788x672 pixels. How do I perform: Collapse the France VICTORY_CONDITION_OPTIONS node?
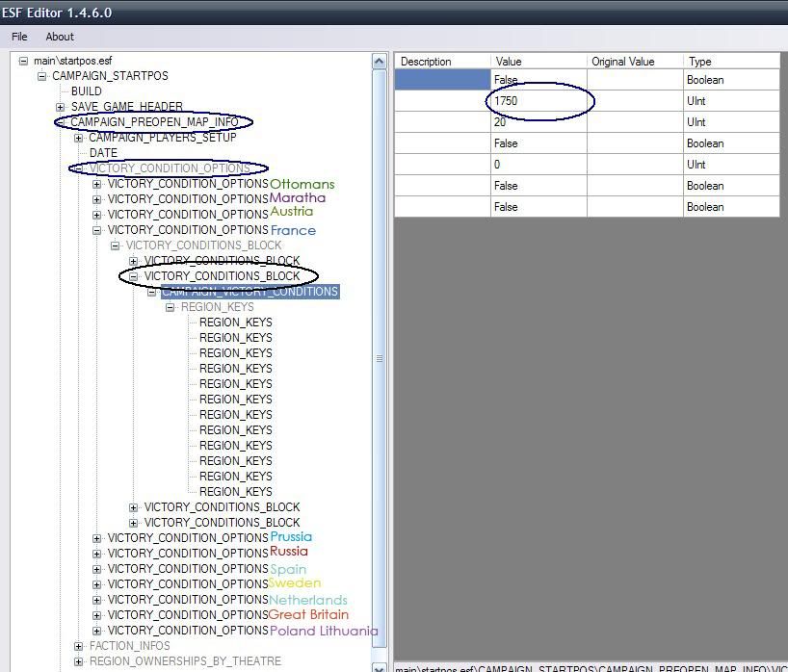point(97,230)
